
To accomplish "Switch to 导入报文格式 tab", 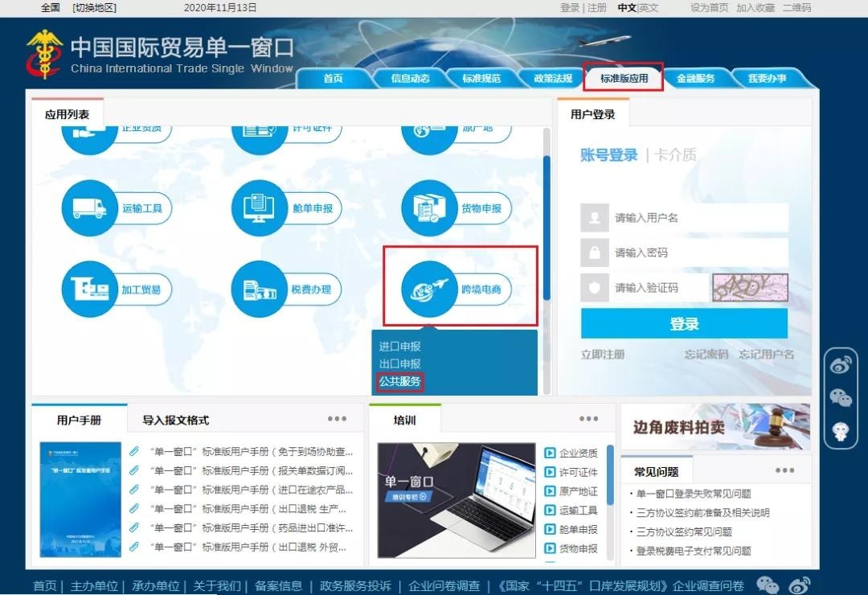I will 175,420.
